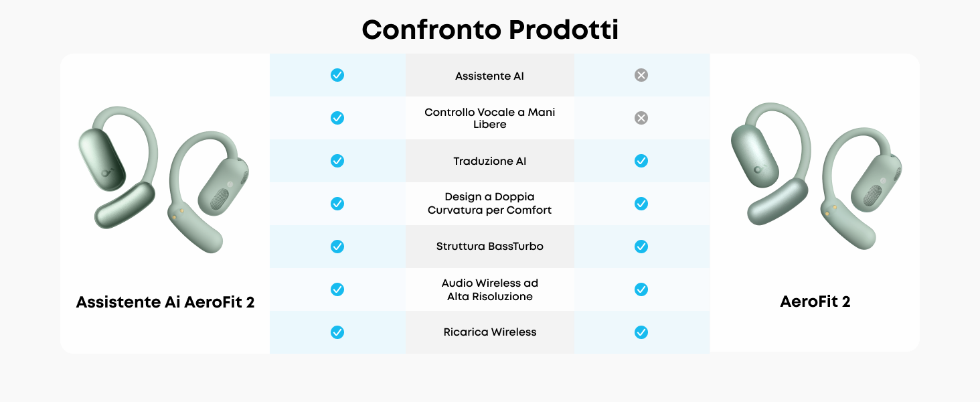Click left checkmark for Audio Wireless row

point(337,289)
